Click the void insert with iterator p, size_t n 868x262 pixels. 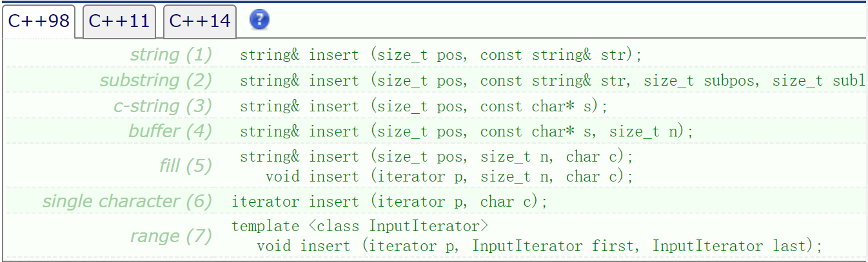coord(449,176)
